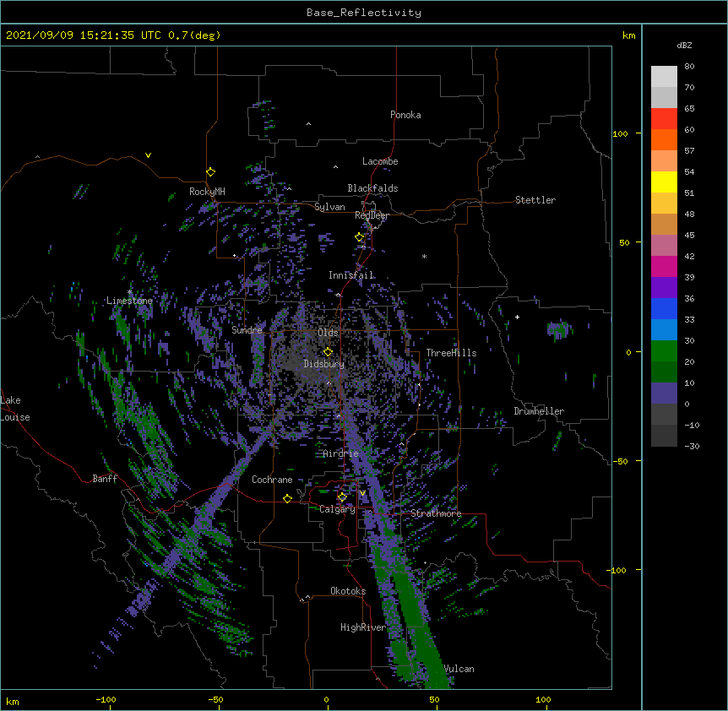Click the -30 value on the dBZ legend

click(x=692, y=446)
